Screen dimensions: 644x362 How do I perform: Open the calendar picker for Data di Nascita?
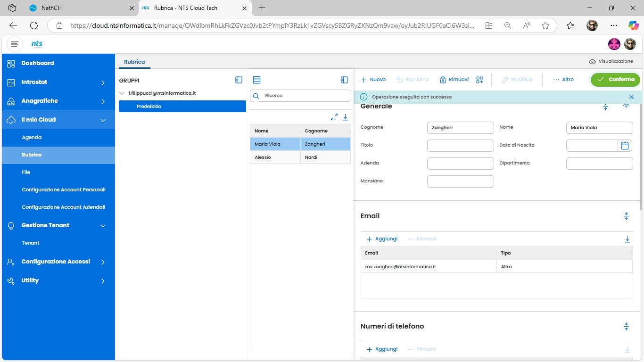click(x=625, y=146)
